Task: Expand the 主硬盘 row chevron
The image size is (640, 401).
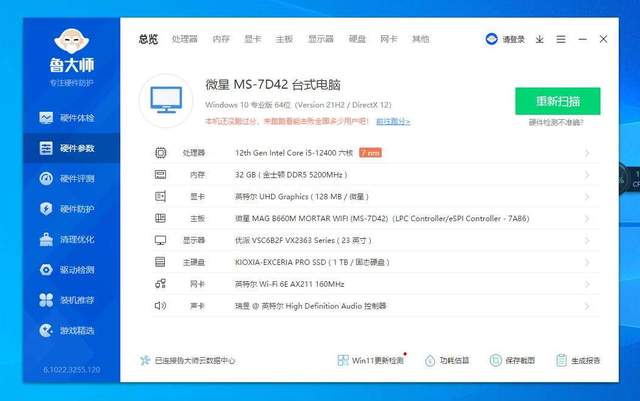Action: (587, 262)
